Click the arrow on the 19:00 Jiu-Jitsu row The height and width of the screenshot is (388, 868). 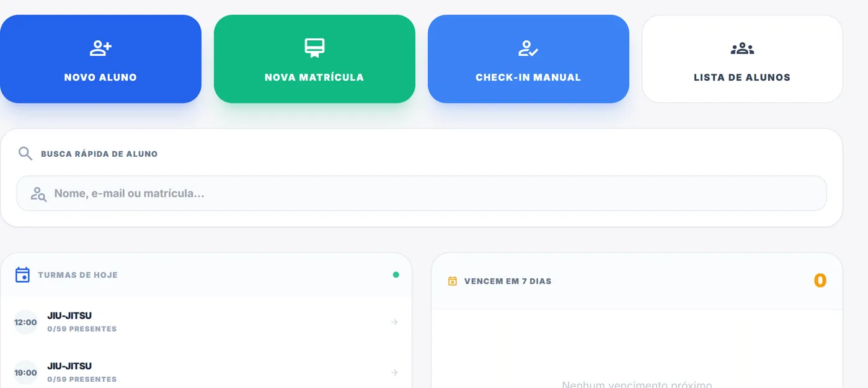pos(394,373)
